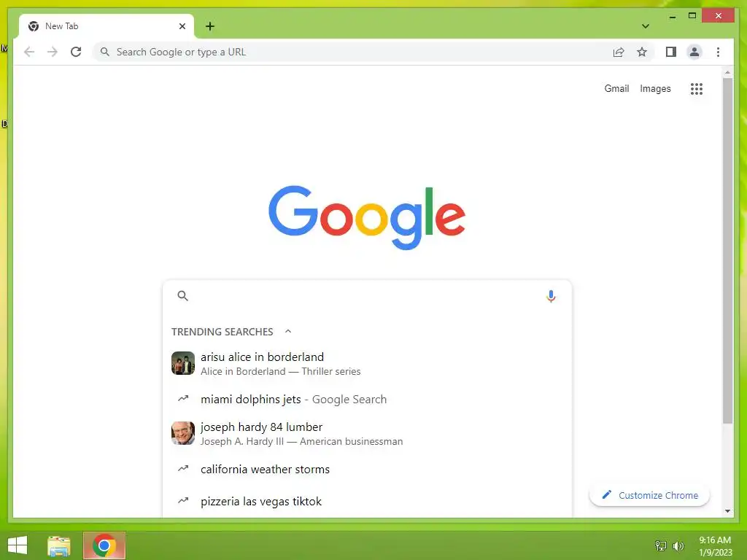Bookmark this tab with the star icon
Viewport: 747px width, 560px height.
point(642,52)
